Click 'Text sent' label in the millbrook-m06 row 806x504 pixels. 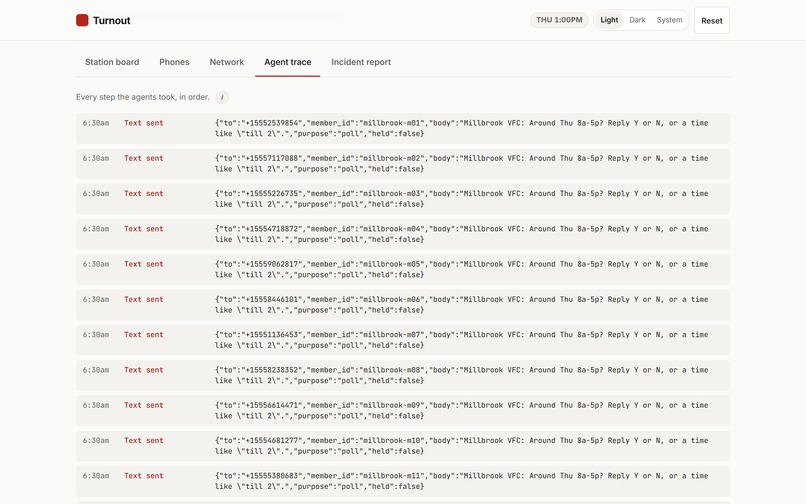[143, 299]
